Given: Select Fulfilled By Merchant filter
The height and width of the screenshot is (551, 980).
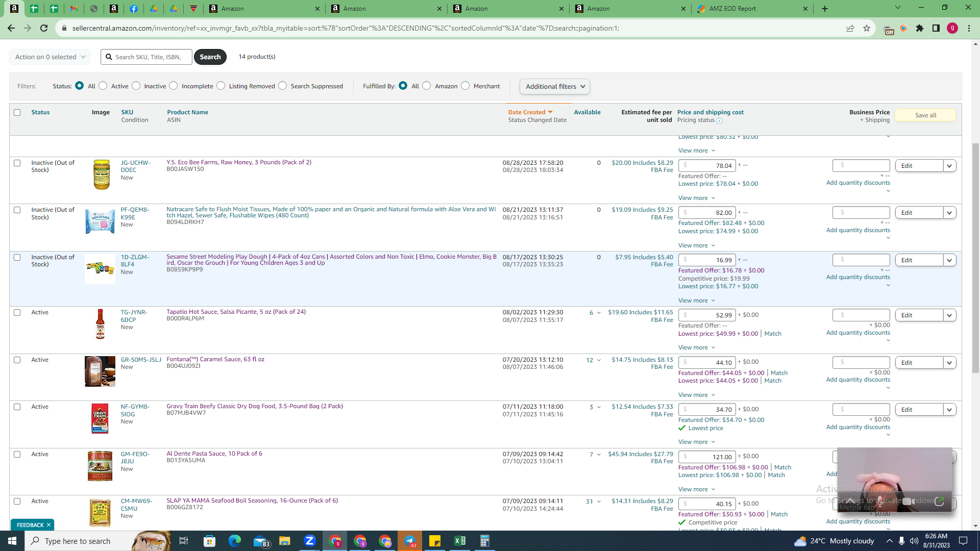Looking at the screenshot, I should coord(465,86).
